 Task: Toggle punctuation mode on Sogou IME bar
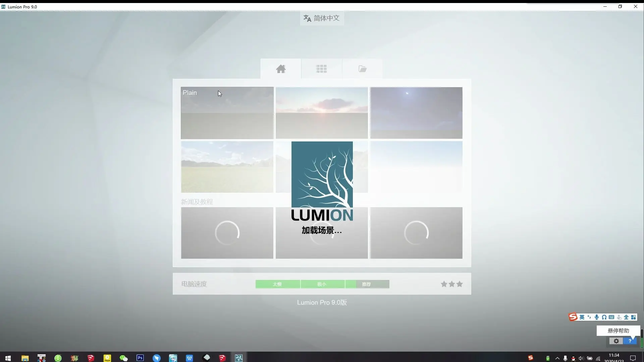pyautogui.click(x=589, y=317)
